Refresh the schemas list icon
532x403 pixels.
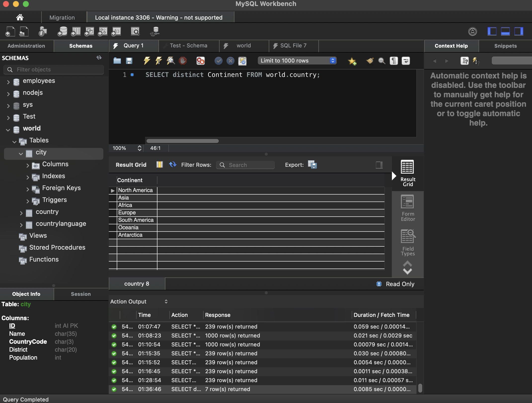[x=99, y=58]
